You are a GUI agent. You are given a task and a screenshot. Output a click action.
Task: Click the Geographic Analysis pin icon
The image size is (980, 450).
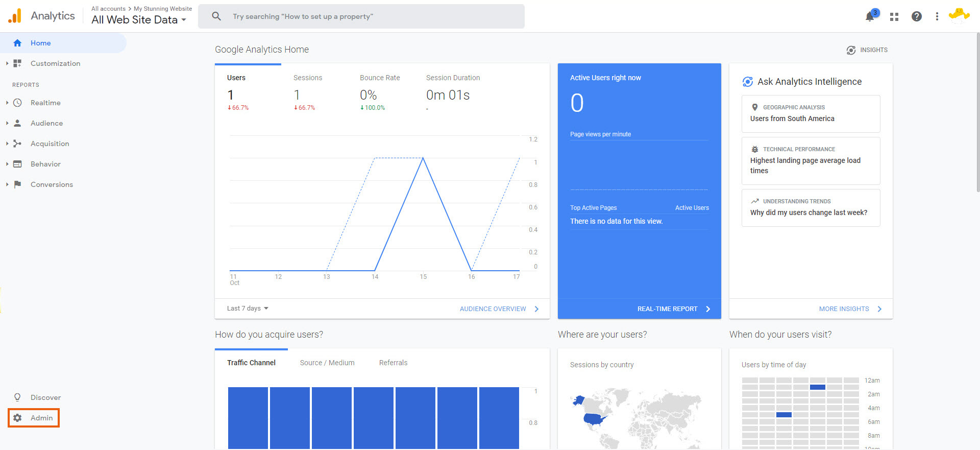(x=755, y=107)
